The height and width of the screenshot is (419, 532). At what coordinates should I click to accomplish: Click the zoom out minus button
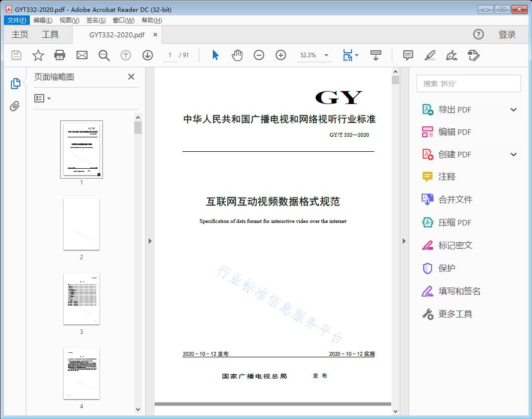pyautogui.click(x=259, y=55)
